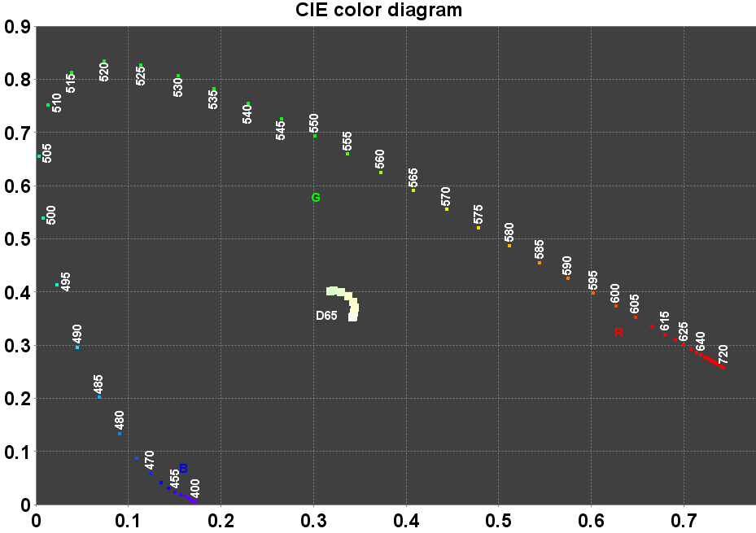Screen dimensions: 756x533
Task: Click the 0.5 tick label on the horizontal axis
Action: pyautogui.click(x=499, y=522)
